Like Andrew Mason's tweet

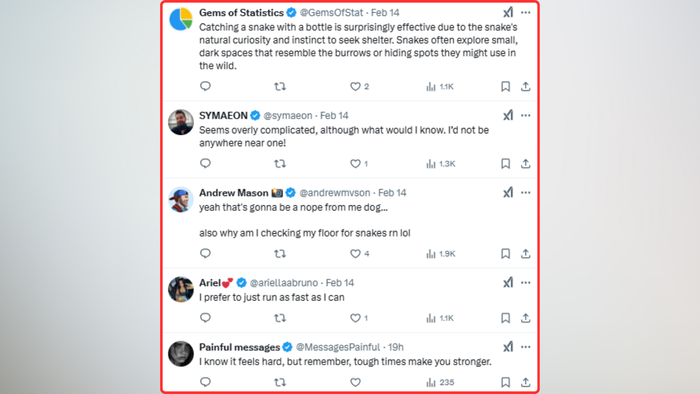point(355,254)
